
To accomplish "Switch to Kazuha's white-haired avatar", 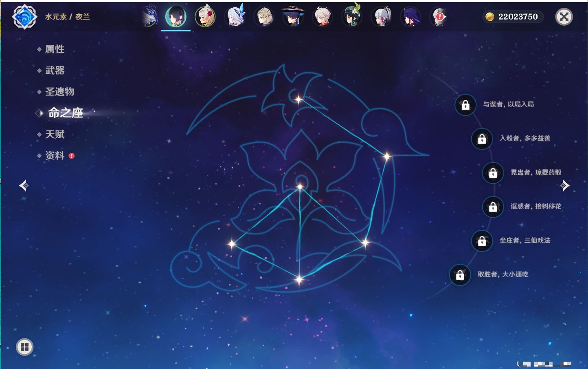I will tap(323, 17).
